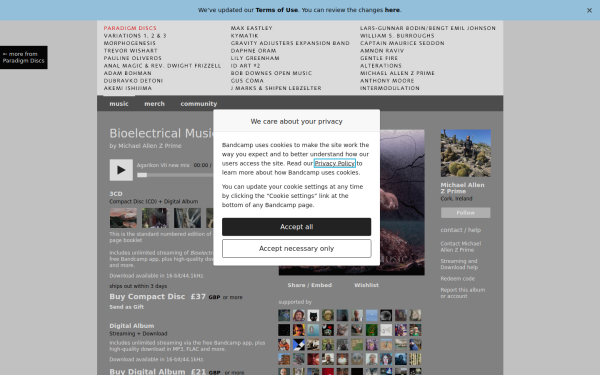
Task: Play the Agarikon VII track
Action: pyautogui.click(x=121, y=170)
